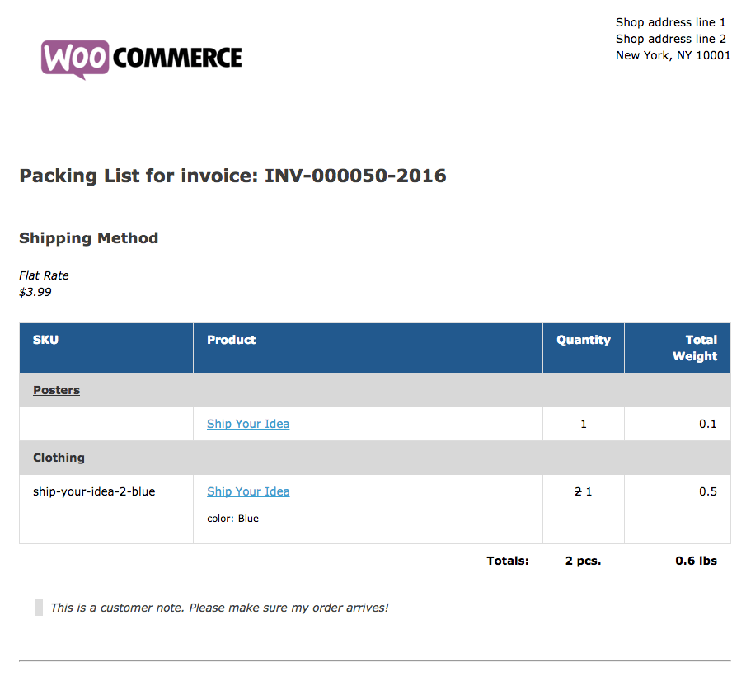This screenshot has width=746, height=700.
Task: Click the color: Blue variation text
Action: click(x=232, y=519)
